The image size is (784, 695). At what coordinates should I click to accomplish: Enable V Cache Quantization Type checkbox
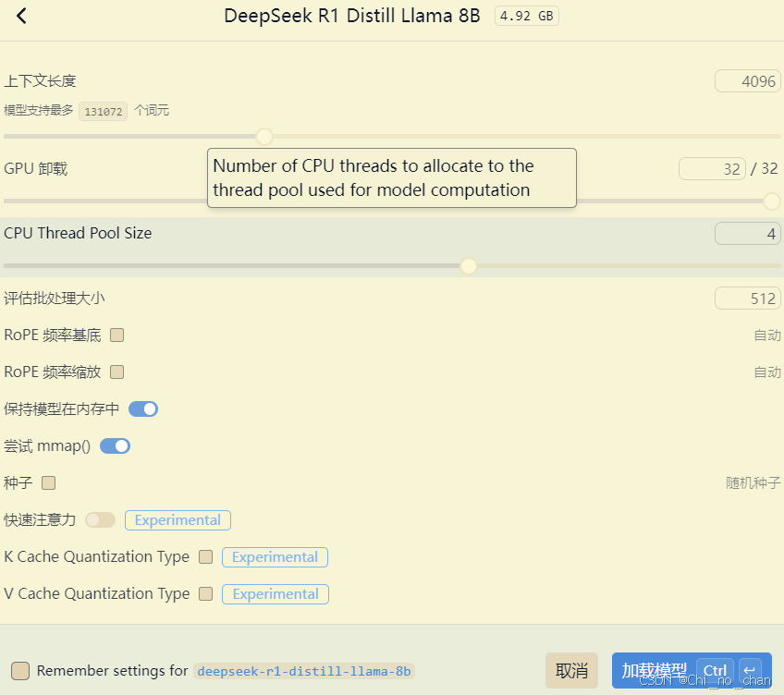click(x=205, y=594)
